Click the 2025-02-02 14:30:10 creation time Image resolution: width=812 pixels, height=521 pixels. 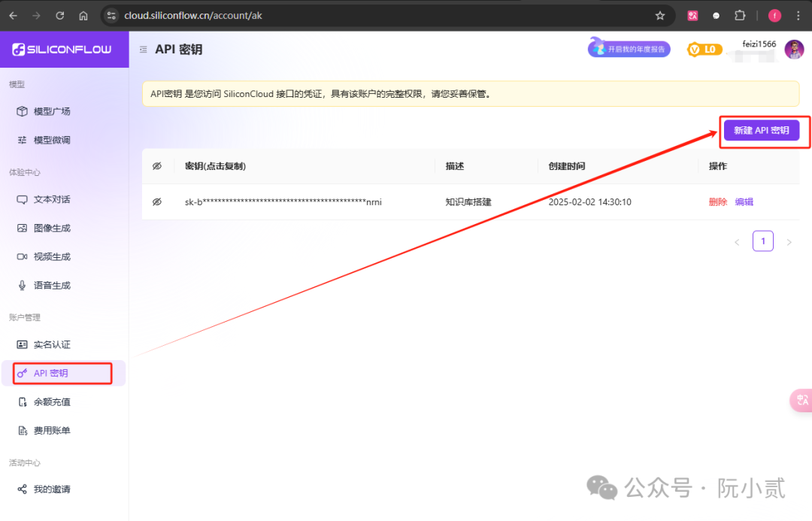[x=590, y=202]
